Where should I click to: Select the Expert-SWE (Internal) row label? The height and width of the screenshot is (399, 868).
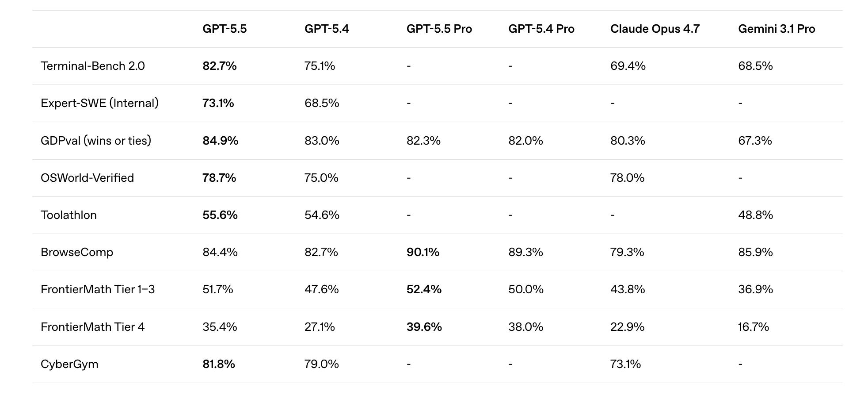point(99,103)
